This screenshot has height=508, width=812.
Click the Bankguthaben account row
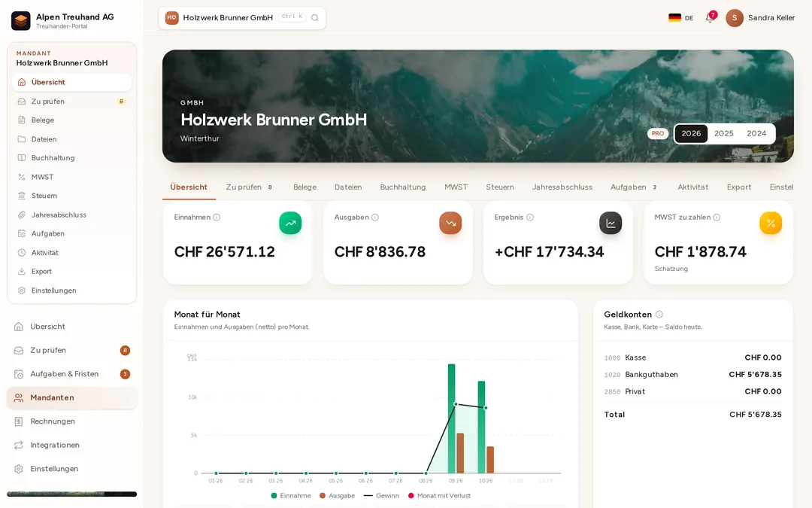tap(692, 374)
